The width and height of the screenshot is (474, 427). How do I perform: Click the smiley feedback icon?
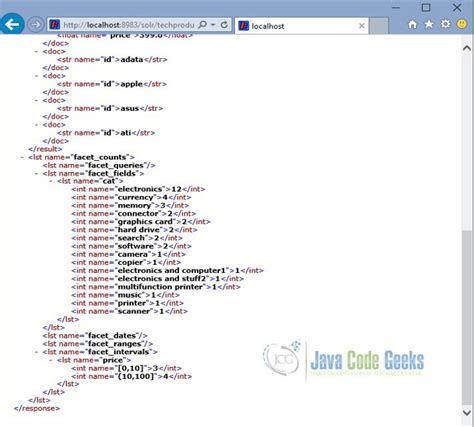coord(462,24)
